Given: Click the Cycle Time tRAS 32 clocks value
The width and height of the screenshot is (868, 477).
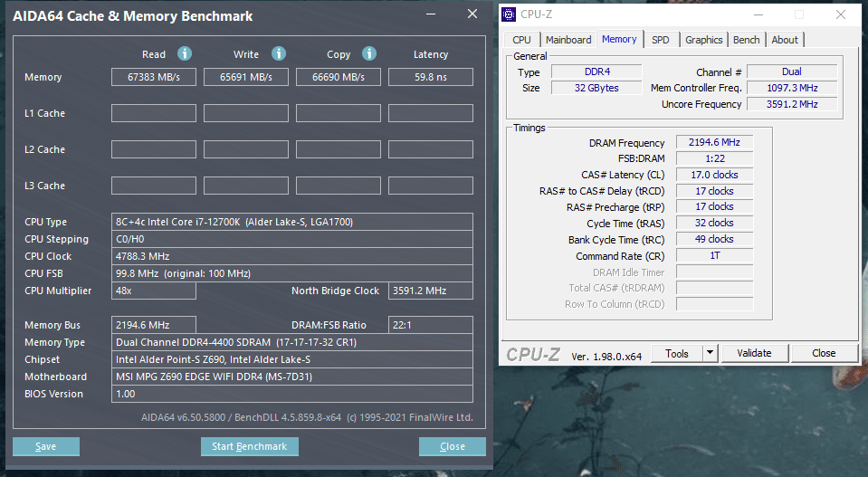Looking at the screenshot, I should click(x=715, y=223).
